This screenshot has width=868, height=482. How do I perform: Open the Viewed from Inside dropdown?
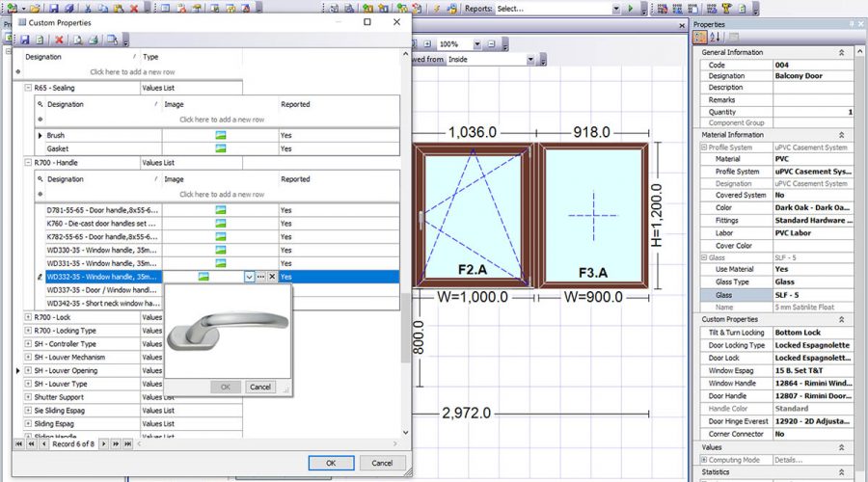click(x=529, y=60)
